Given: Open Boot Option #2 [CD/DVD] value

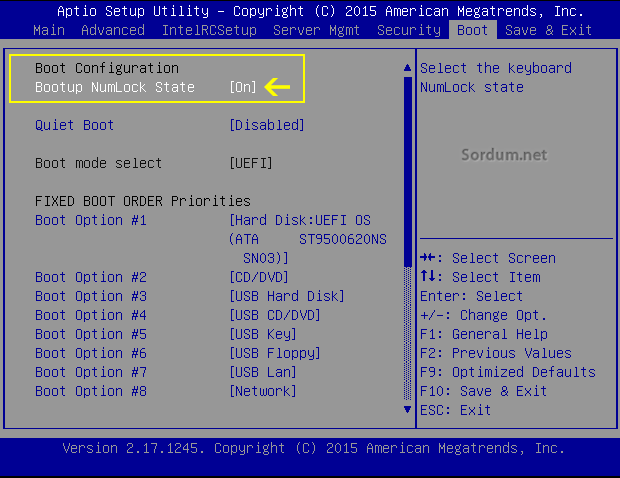Looking at the screenshot, I should (259, 277).
